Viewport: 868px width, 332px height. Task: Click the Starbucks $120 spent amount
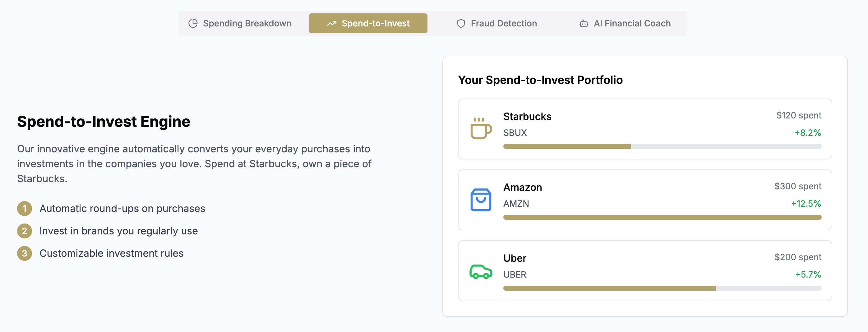point(799,115)
